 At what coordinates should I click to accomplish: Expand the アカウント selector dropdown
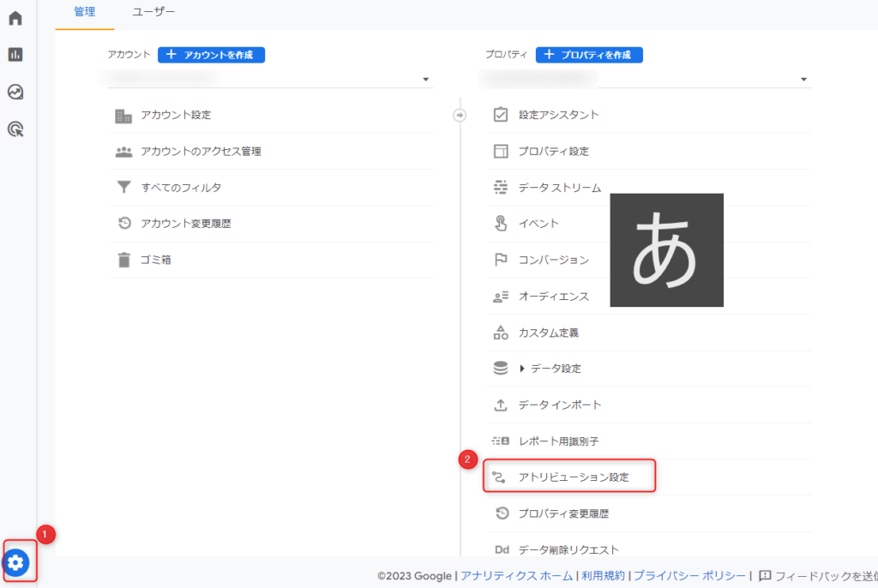pos(425,80)
